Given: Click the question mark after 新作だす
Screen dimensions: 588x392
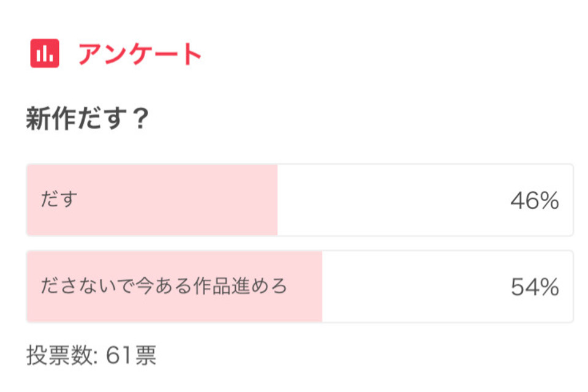Looking at the screenshot, I should [x=141, y=118].
